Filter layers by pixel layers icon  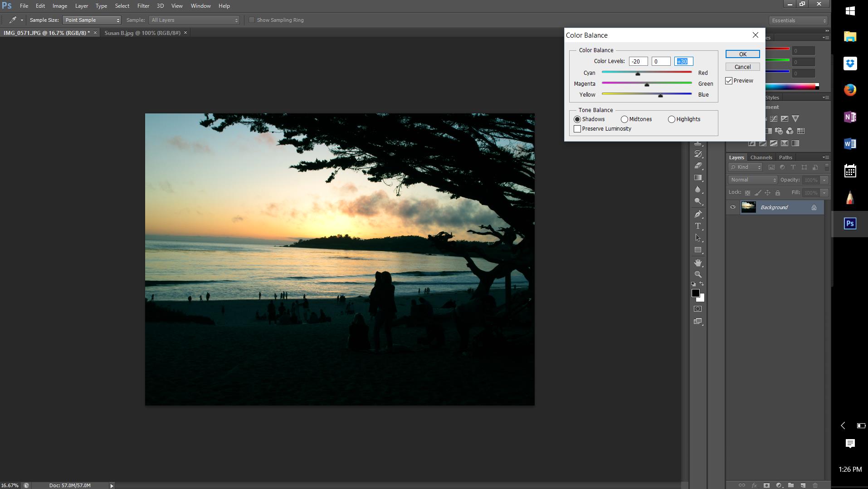pyautogui.click(x=771, y=167)
